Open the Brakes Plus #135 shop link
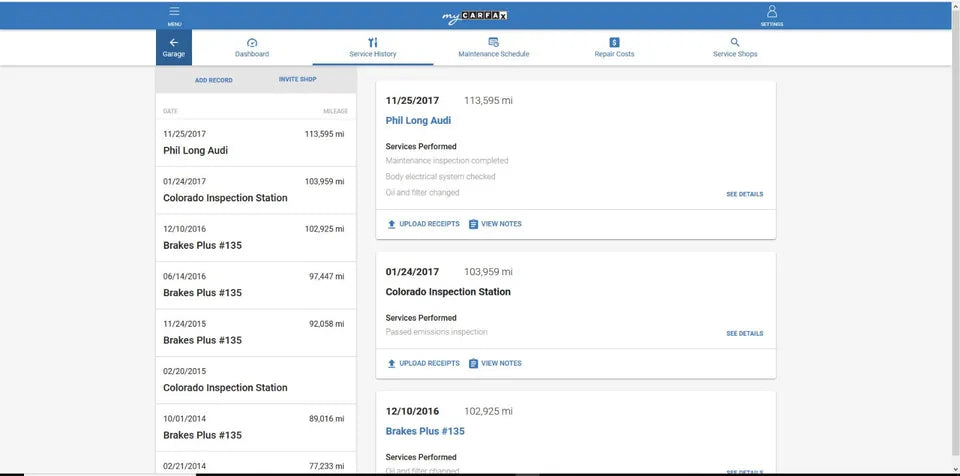 pos(425,431)
